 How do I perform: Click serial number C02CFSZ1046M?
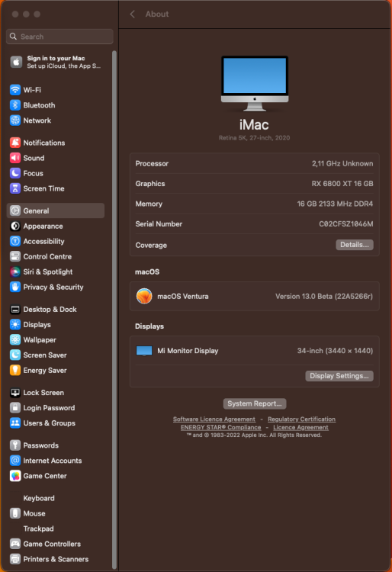pos(345,224)
